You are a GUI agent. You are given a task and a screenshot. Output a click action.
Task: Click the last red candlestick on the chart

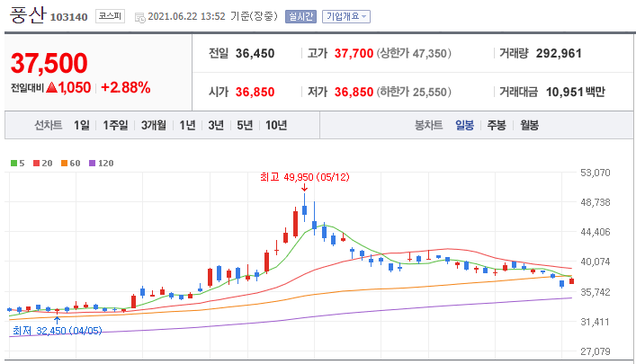[571, 281]
